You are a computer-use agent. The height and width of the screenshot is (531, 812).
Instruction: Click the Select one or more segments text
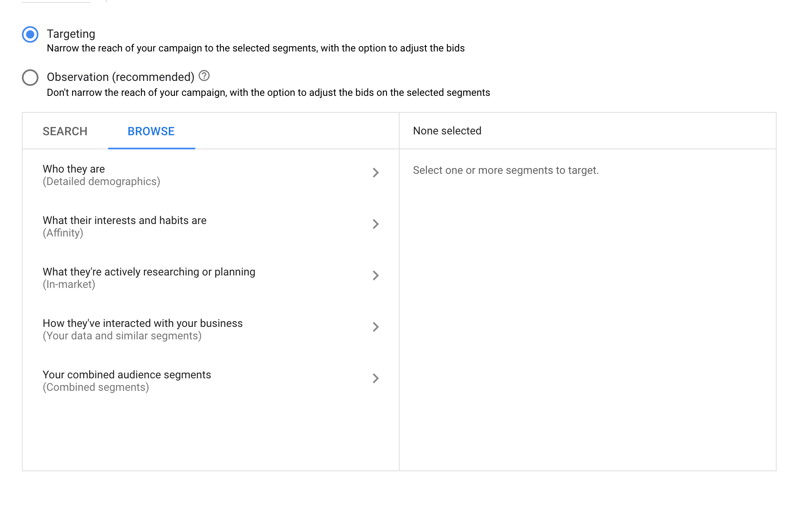[x=506, y=170]
